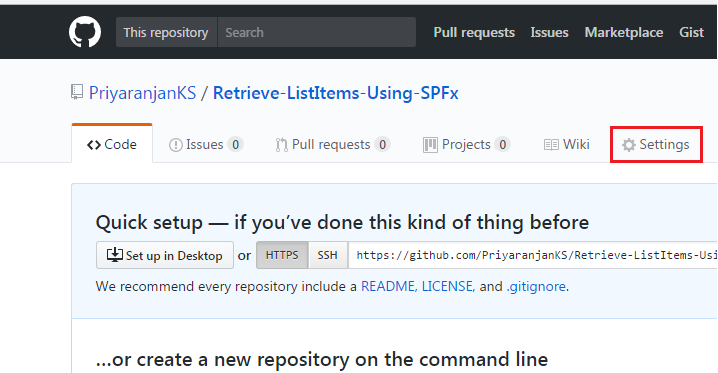Switch clone URL to SSH
Screen dimensions: 718x373
click(328, 255)
